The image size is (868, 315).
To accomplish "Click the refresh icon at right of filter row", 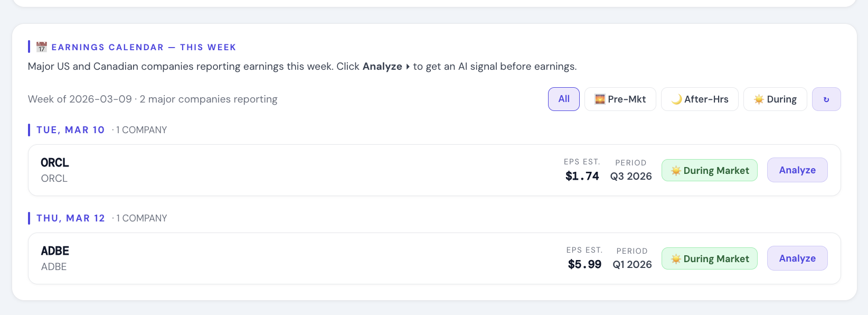I will click(826, 99).
